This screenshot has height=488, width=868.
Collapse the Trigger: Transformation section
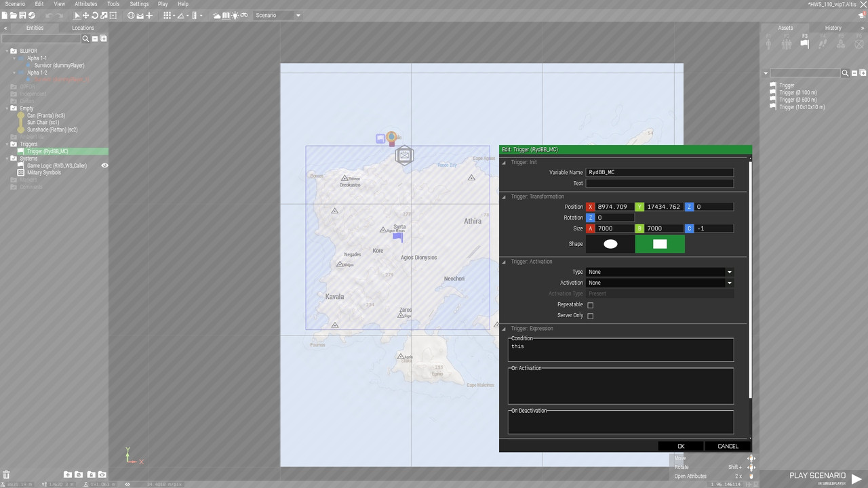coord(504,197)
